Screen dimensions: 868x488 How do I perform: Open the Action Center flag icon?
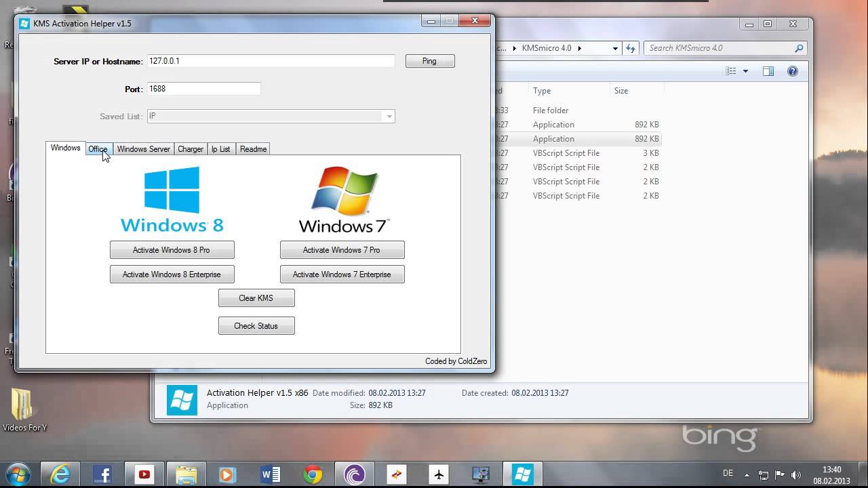[x=780, y=475]
